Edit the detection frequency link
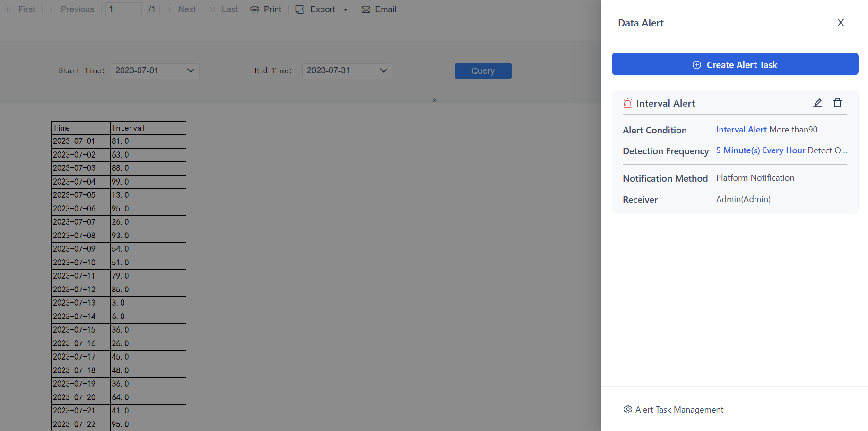868x431 pixels. [760, 150]
